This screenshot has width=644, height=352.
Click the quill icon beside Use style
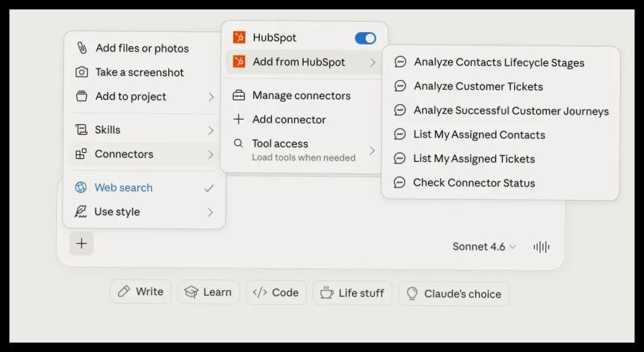[80, 212]
